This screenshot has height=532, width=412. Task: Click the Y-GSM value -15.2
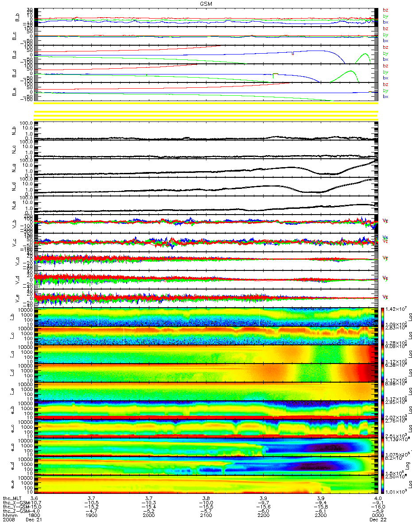(92, 508)
